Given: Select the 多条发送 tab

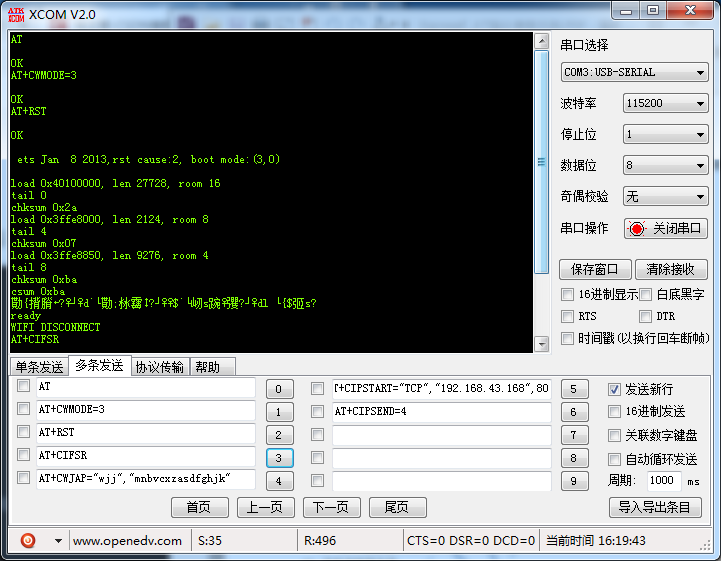Looking at the screenshot, I should click(x=99, y=365).
